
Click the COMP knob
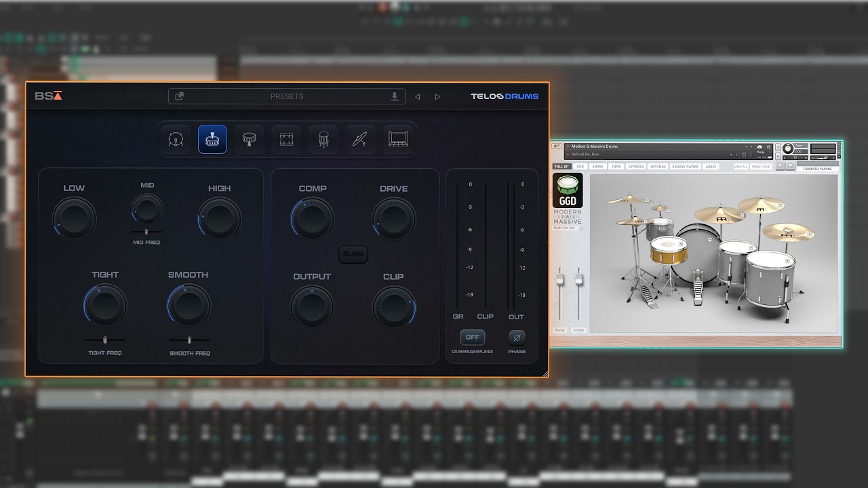[313, 218]
